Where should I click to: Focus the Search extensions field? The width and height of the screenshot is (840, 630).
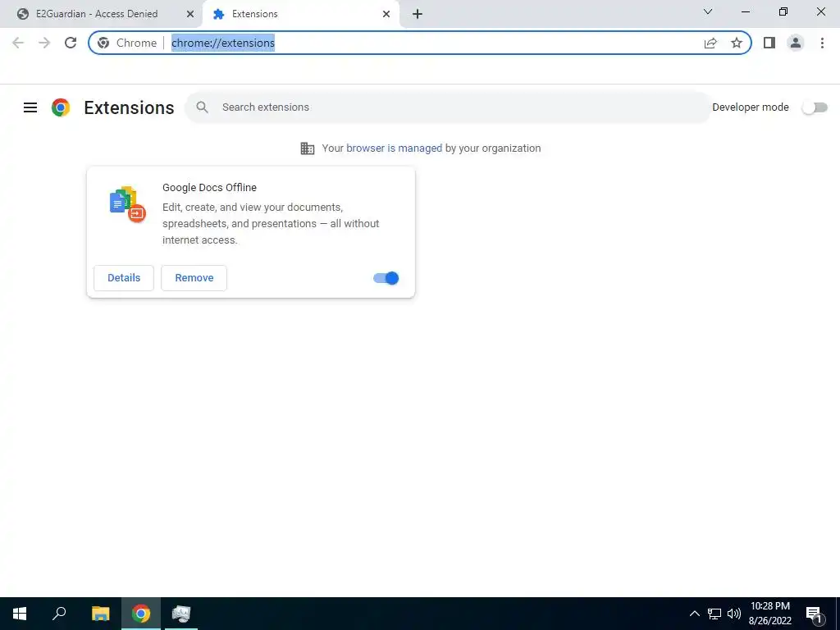(448, 107)
